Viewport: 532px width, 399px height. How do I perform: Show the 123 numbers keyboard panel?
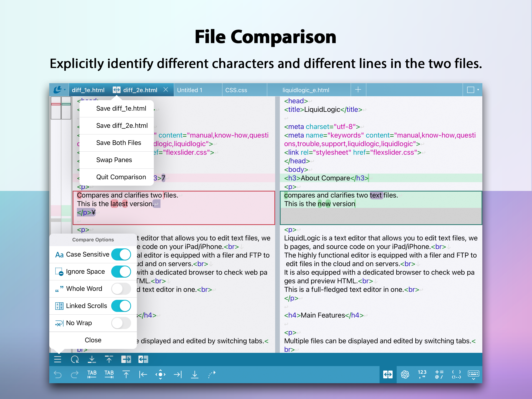point(422,374)
